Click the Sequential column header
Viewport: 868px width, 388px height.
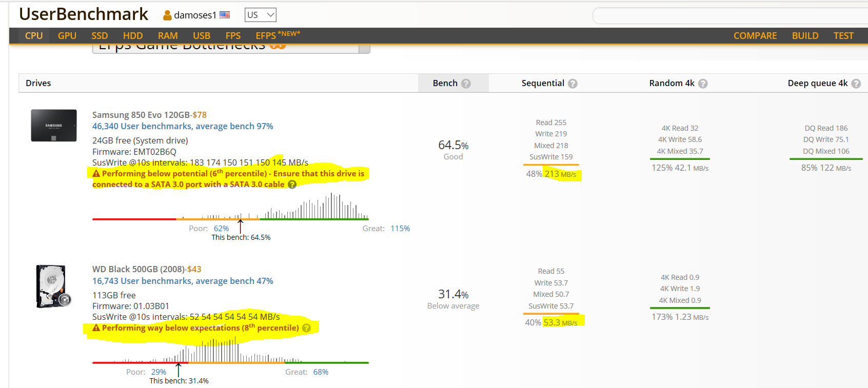[543, 83]
